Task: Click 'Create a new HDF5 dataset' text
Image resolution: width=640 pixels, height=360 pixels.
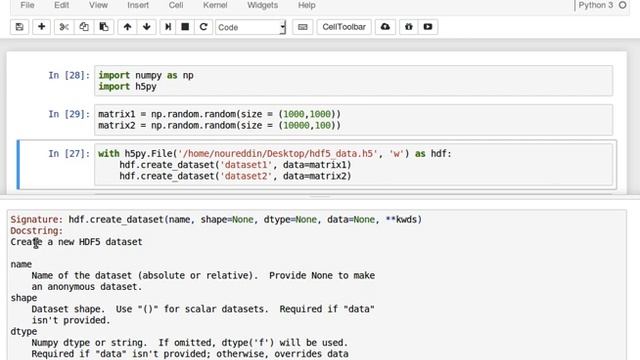Action: point(76,242)
